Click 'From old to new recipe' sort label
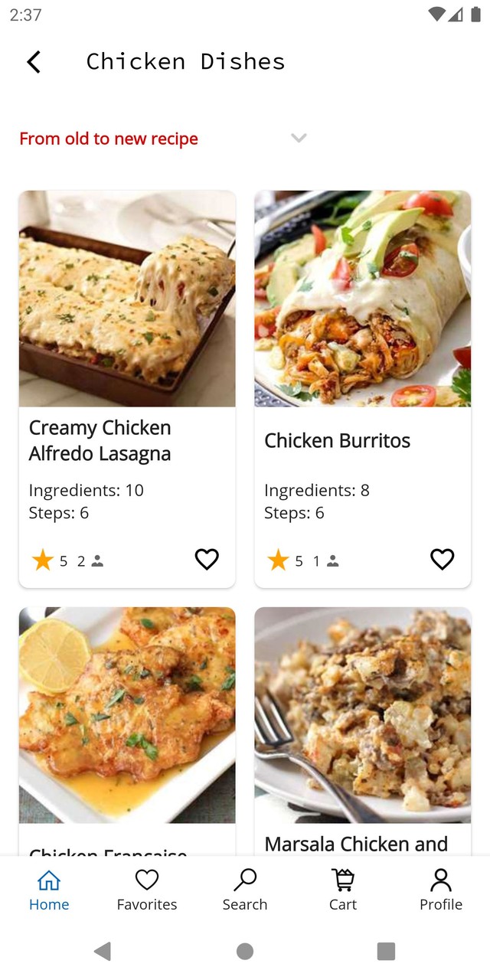490x980 pixels. (x=108, y=138)
